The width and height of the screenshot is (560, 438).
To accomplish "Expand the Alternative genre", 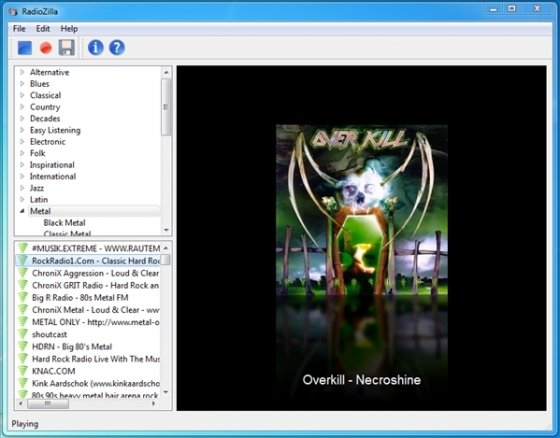I will tap(22, 72).
